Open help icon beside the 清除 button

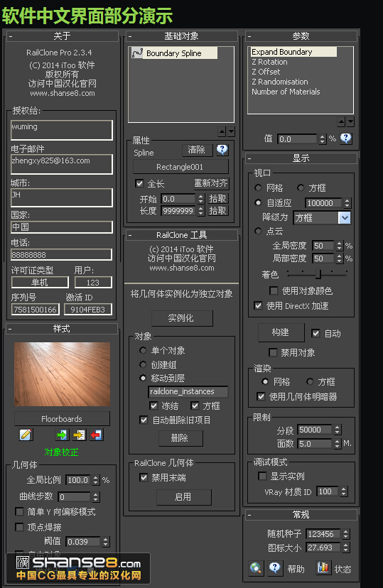(x=222, y=150)
